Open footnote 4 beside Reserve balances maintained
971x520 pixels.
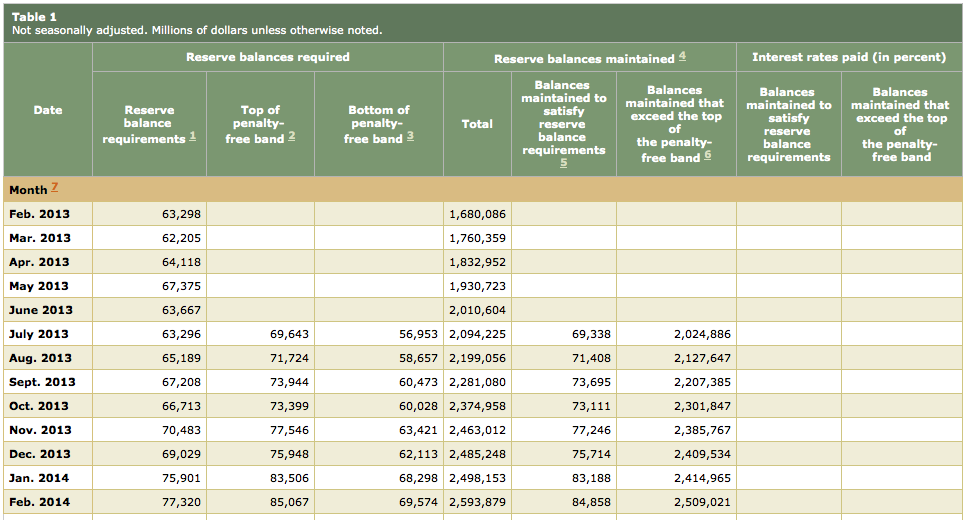click(x=682, y=56)
